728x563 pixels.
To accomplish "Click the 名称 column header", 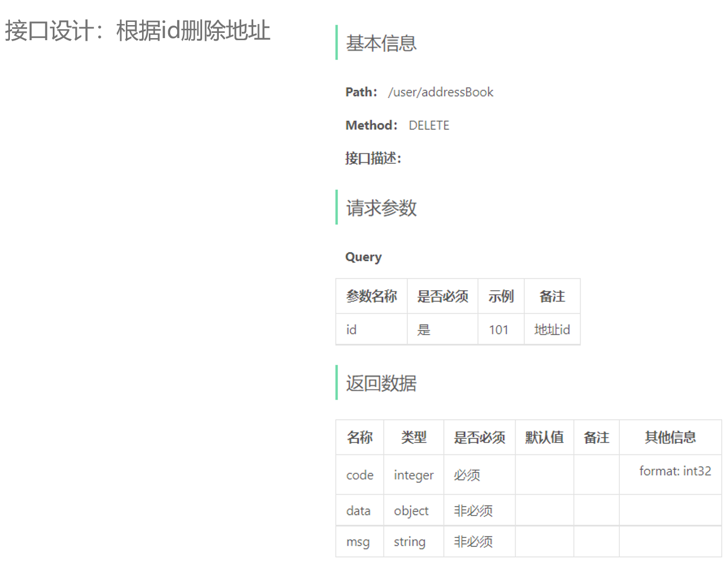I will pos(359,437).
